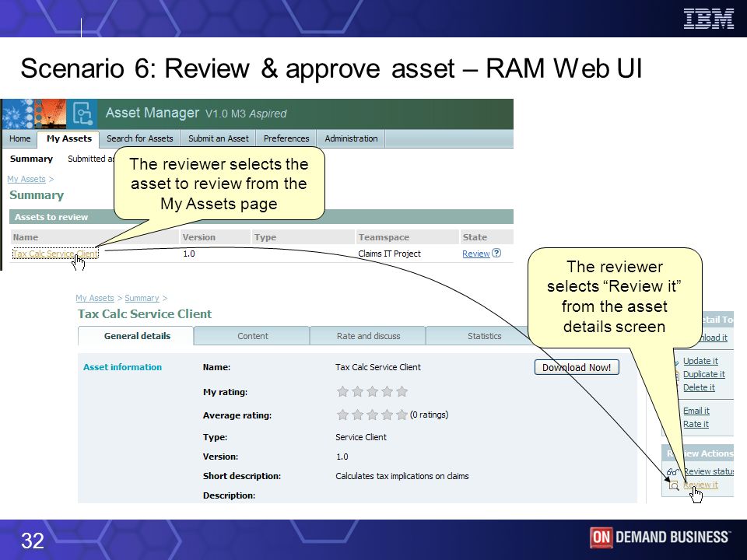Click the Assets to review header
Viewport: 747px width, 560px height.
[x=51, y=217]
